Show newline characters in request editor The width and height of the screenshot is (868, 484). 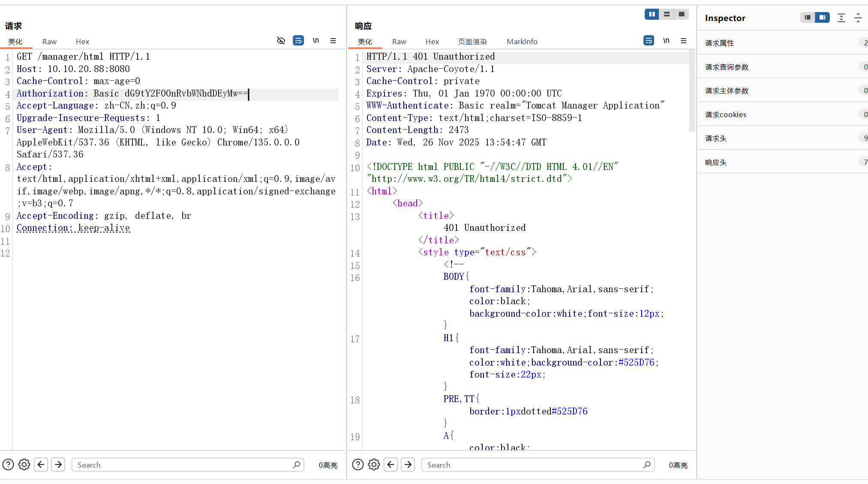(x=316, y=41)
